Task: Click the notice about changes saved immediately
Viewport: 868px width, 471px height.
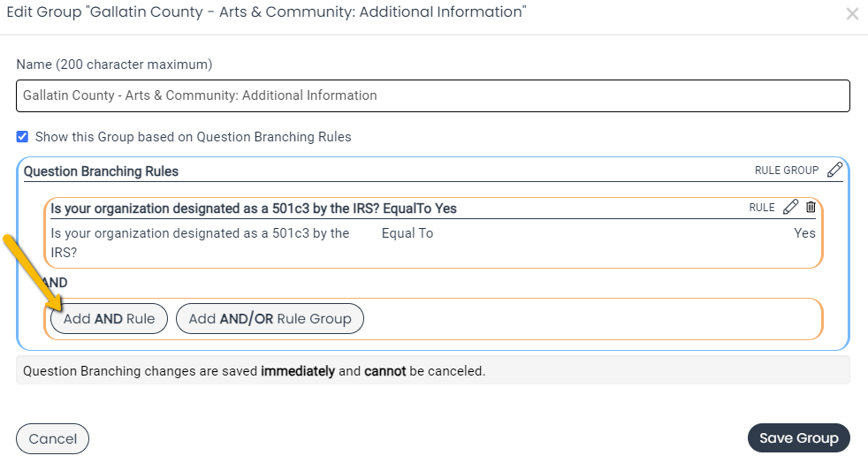Action: point(433,370)
